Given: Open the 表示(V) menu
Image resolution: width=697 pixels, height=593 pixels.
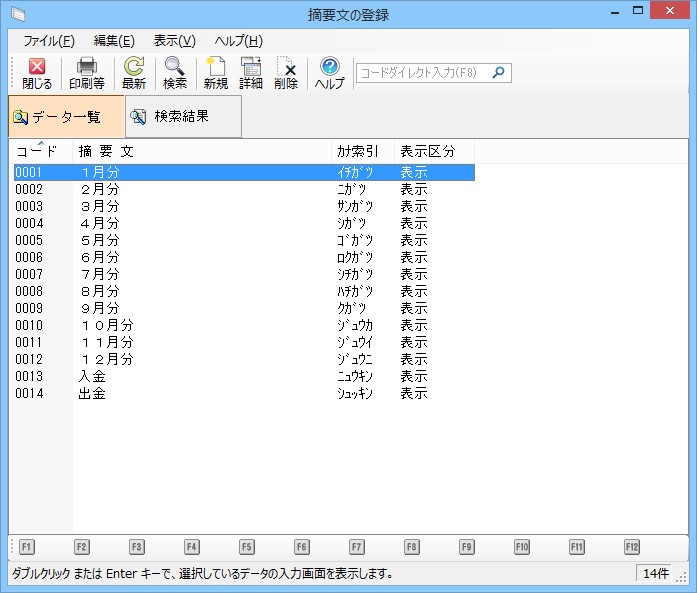Looking at the screenshot, I should click(x=174, y=41).
